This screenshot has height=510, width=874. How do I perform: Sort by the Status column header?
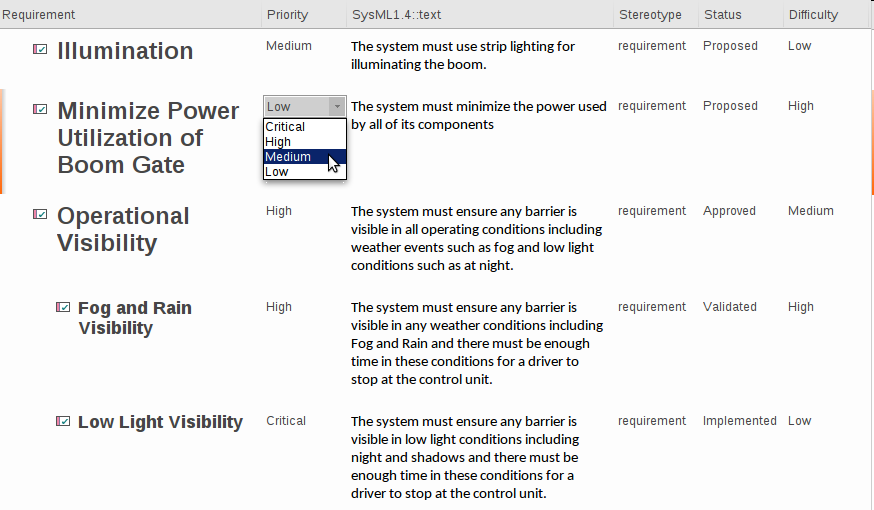pyautogui.click(x=722, y=15)
